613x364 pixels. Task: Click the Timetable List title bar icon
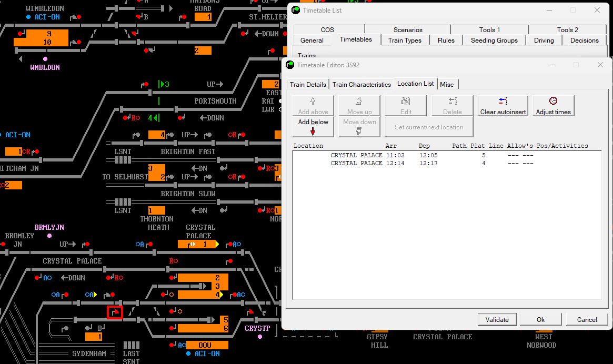click(296, 10)
